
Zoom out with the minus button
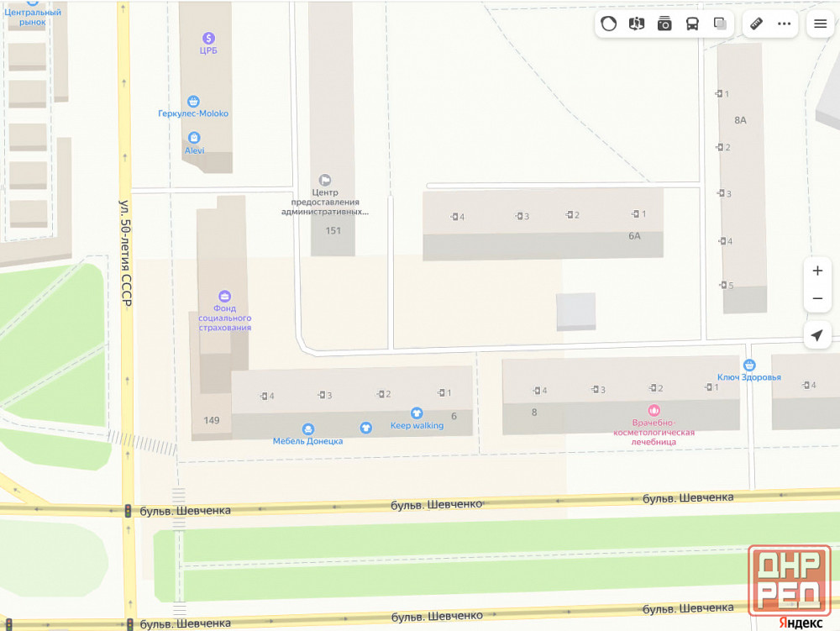click(817, 299)
